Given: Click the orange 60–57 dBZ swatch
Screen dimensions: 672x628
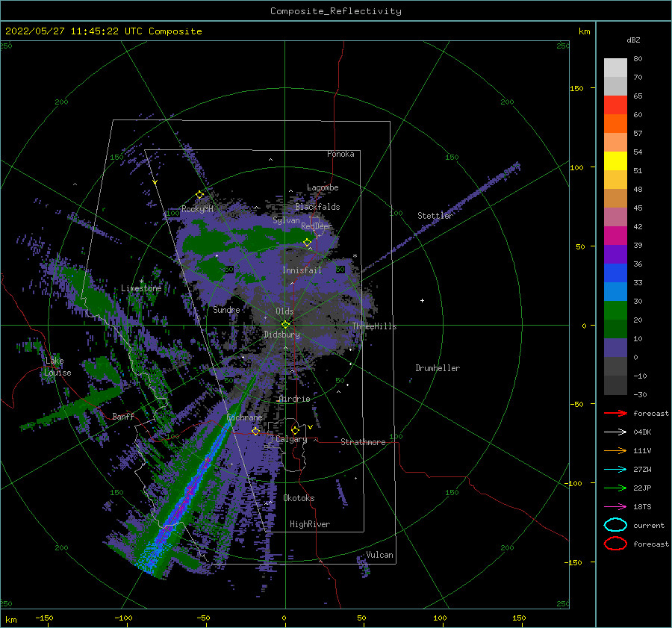Looking at the screenshot, I should click(615, 124).
